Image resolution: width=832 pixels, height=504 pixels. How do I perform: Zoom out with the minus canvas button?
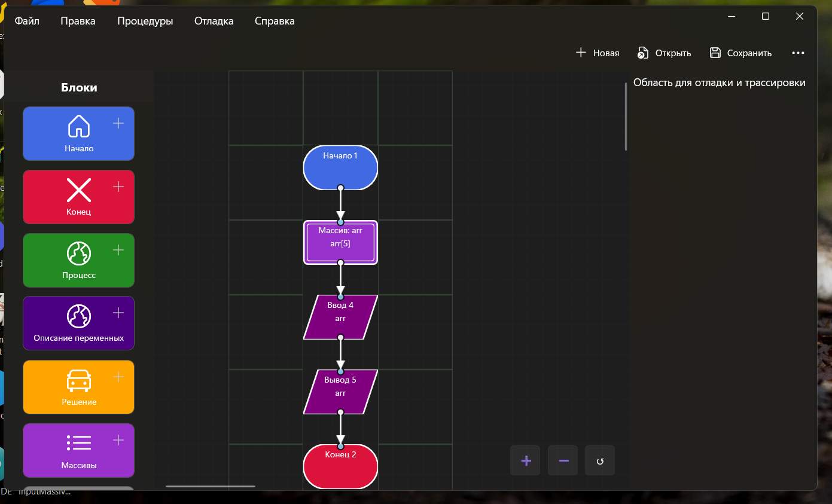pos(563,461)
